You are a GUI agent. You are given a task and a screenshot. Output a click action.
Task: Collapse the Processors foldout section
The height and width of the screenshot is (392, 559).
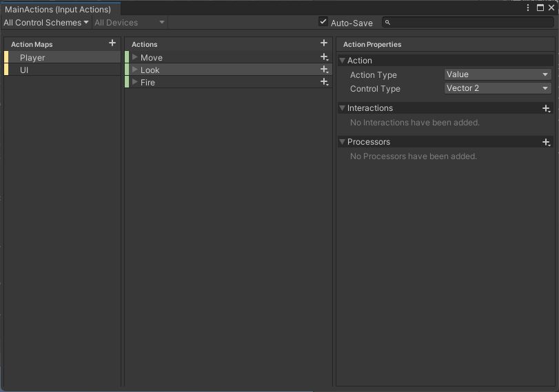(x=343, y=142)
